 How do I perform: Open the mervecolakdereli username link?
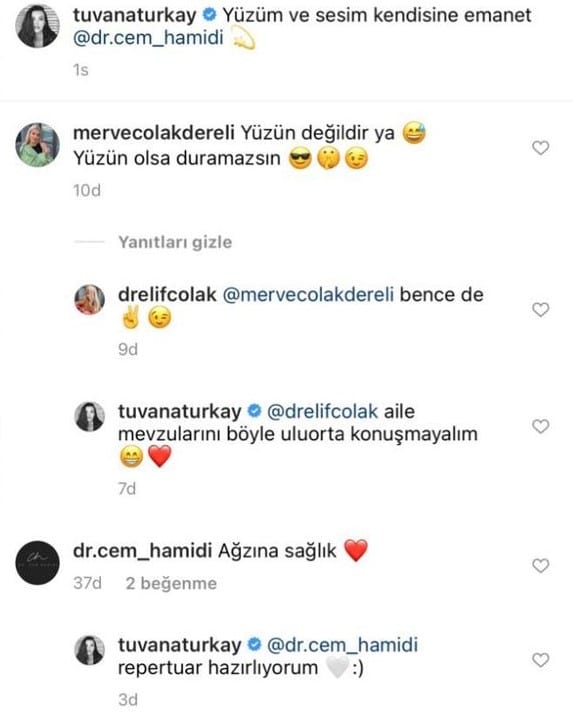point(154,133)
